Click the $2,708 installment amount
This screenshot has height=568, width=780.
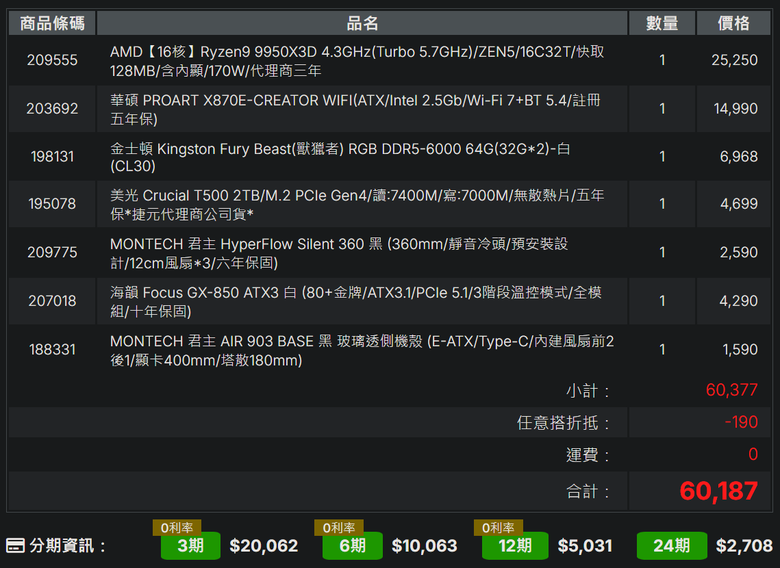tap(744, 546)
